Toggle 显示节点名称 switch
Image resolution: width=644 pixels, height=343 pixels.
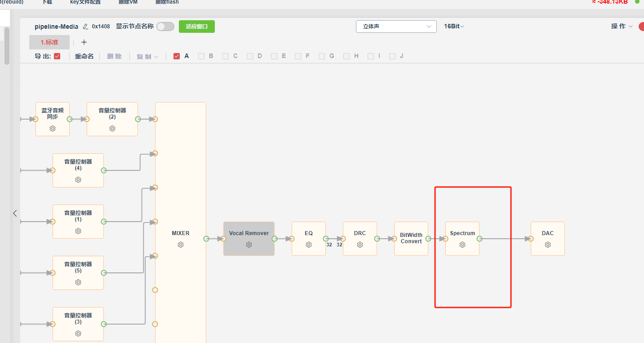[x=165, y=27]
